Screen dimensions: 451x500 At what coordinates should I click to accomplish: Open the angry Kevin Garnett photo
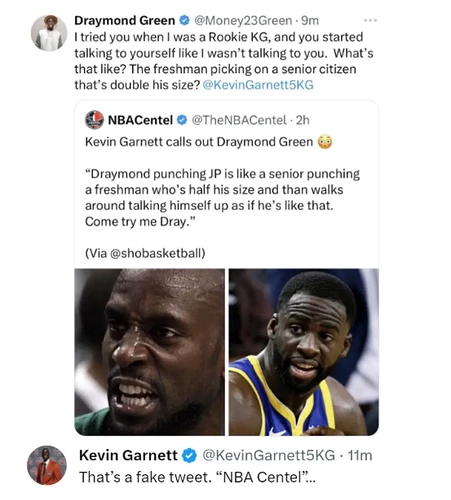(x=149, y=352)
